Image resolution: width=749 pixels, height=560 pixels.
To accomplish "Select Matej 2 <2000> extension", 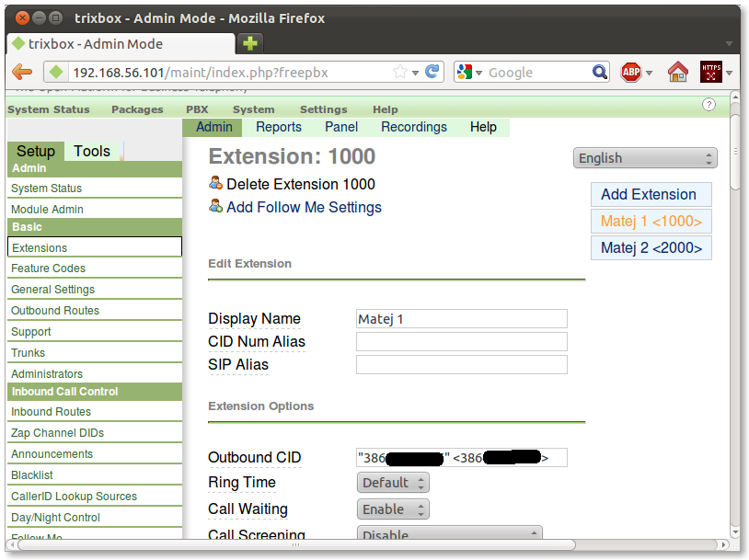I will (x=651, y=248).
